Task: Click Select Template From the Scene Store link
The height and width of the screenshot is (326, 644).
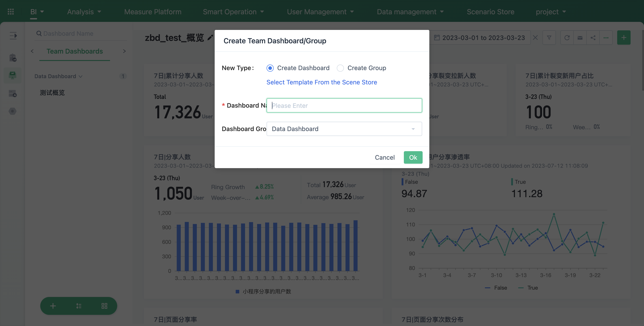Action: (x=322, y=82)
